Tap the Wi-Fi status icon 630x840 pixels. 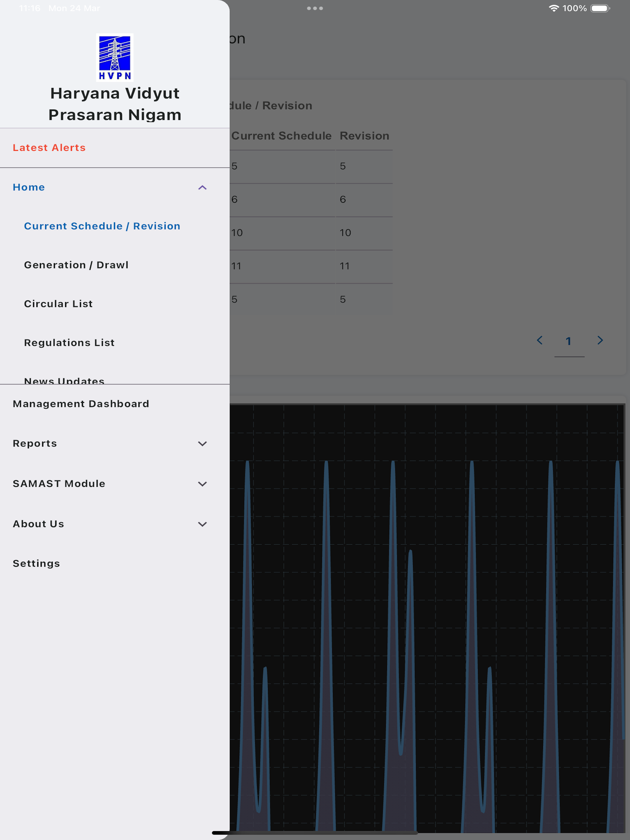554,8
